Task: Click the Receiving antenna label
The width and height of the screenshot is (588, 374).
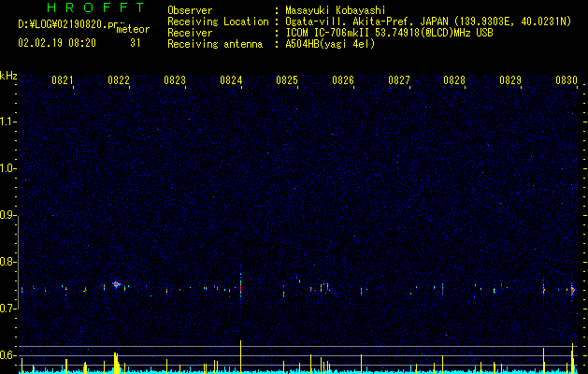Action: coord(215,44)
